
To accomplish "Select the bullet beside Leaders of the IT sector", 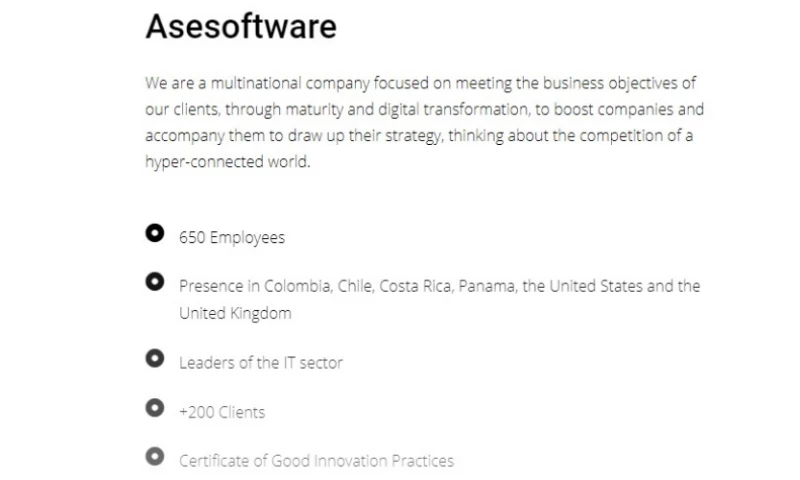I will (154, 358).
